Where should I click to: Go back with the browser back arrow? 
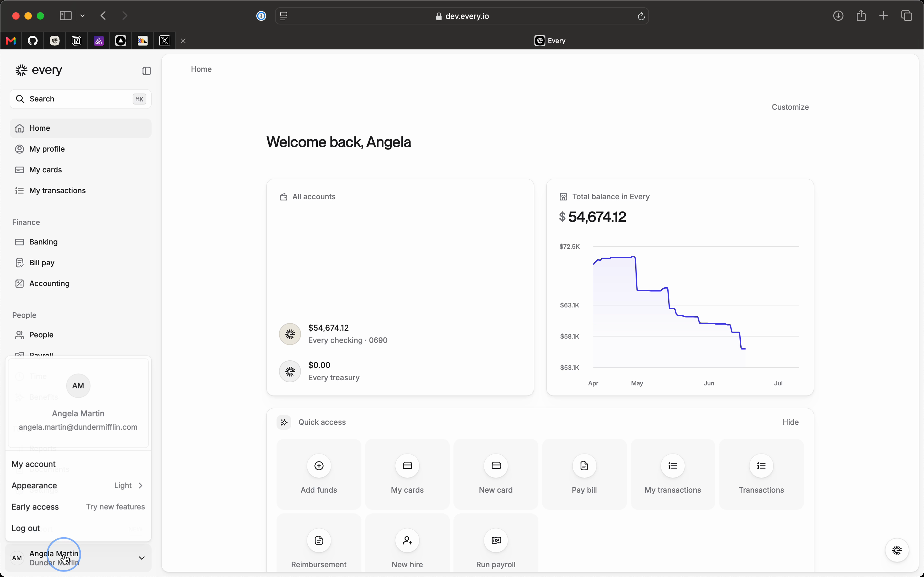(103, 16)
